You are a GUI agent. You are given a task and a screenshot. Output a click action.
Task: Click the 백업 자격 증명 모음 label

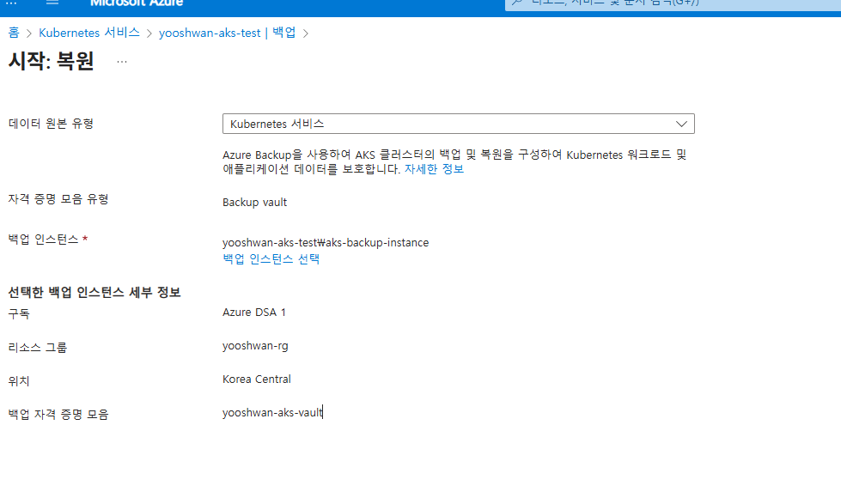(x=58, y=414)
